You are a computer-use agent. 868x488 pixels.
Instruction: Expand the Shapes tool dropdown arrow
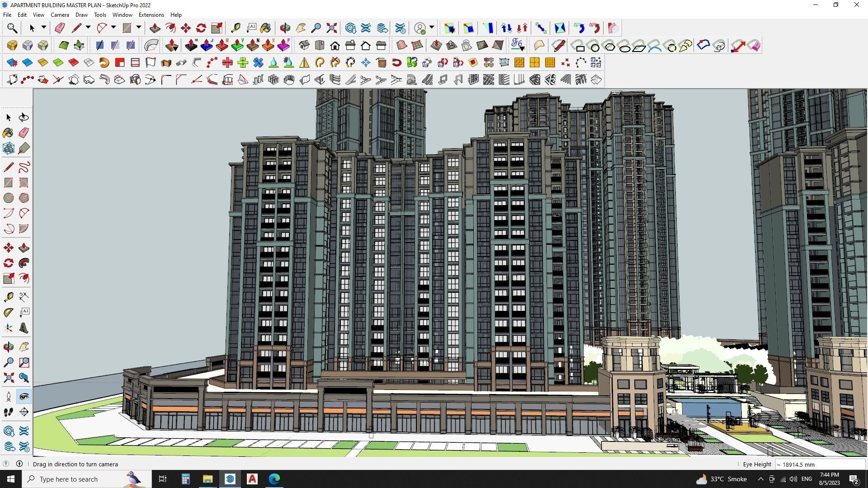(x=139, y=28)
